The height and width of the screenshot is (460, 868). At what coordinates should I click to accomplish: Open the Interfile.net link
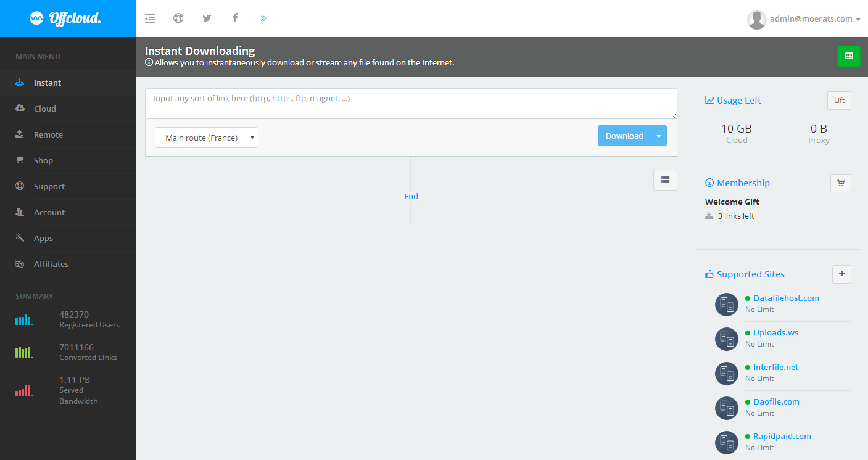[x=775, y=367]
